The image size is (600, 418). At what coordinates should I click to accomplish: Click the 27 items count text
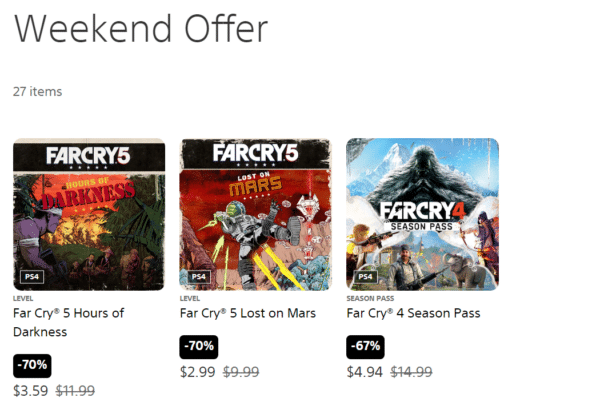[x=37, y=91]
